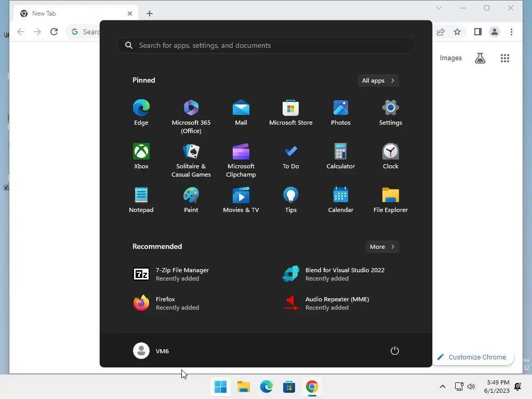Close the New Tab tab in Chrome
Image resolution: width=532 pixels, height=399 pixels.
[129, 14]
